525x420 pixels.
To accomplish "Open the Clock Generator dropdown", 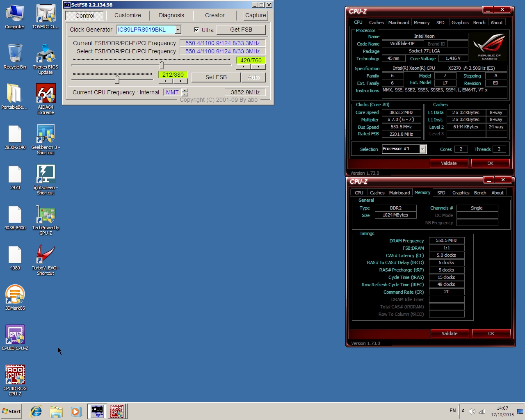I will coord(178,30).
